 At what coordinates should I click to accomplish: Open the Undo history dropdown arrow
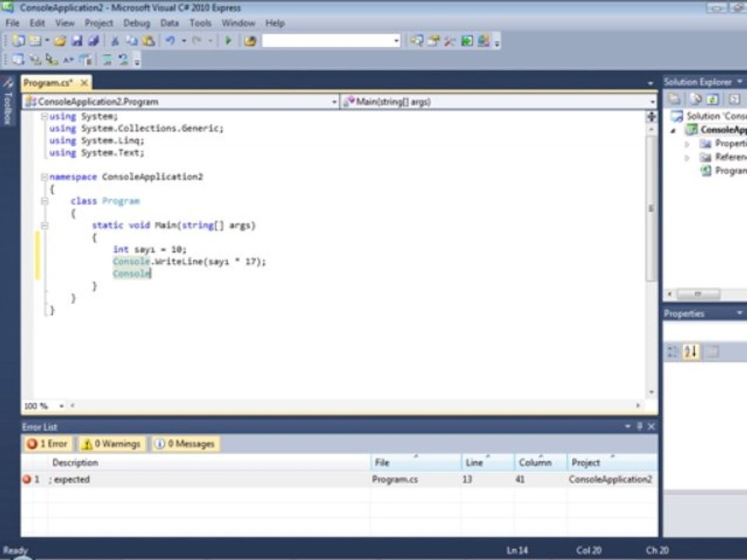pos(184,41)
